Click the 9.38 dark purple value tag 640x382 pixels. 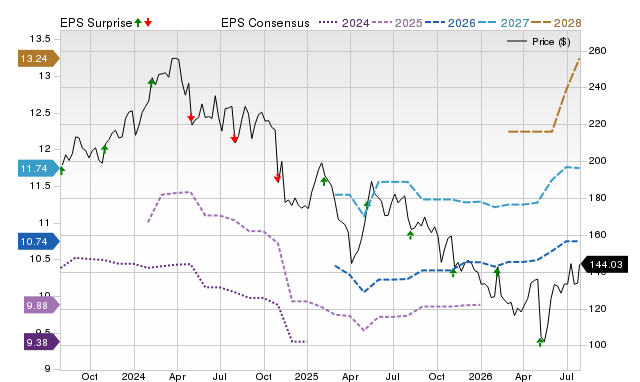click(41, 342)
